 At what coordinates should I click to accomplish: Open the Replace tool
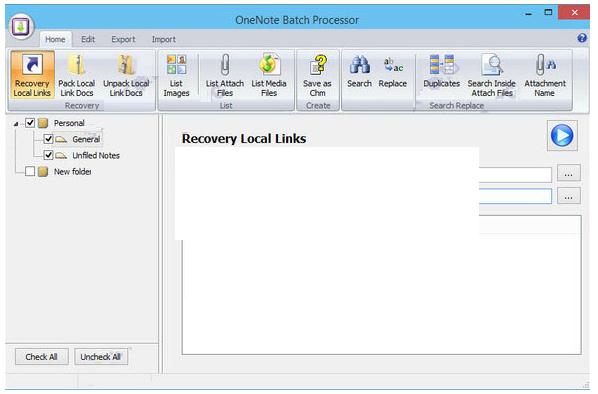point(392,71)
